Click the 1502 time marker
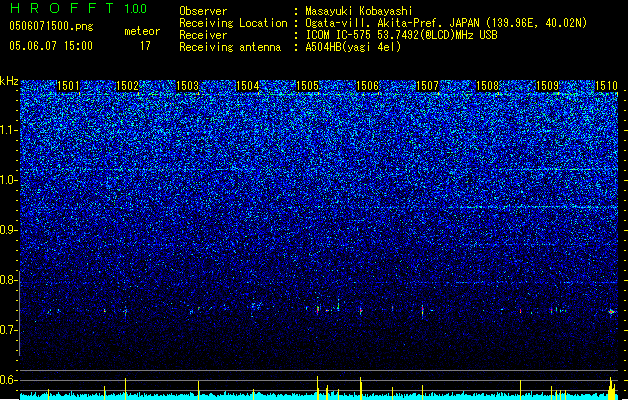 (127, 86)
